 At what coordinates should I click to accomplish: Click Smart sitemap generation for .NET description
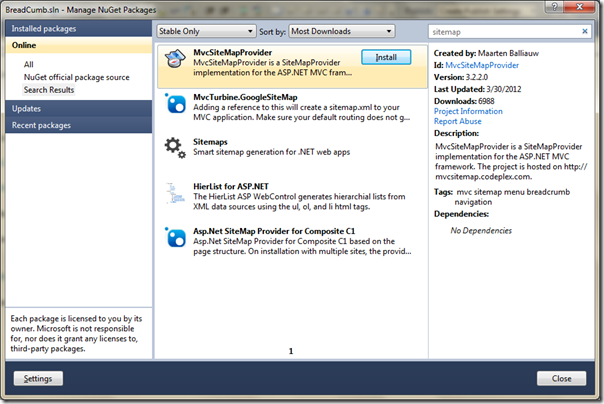[x=272, y=152]
